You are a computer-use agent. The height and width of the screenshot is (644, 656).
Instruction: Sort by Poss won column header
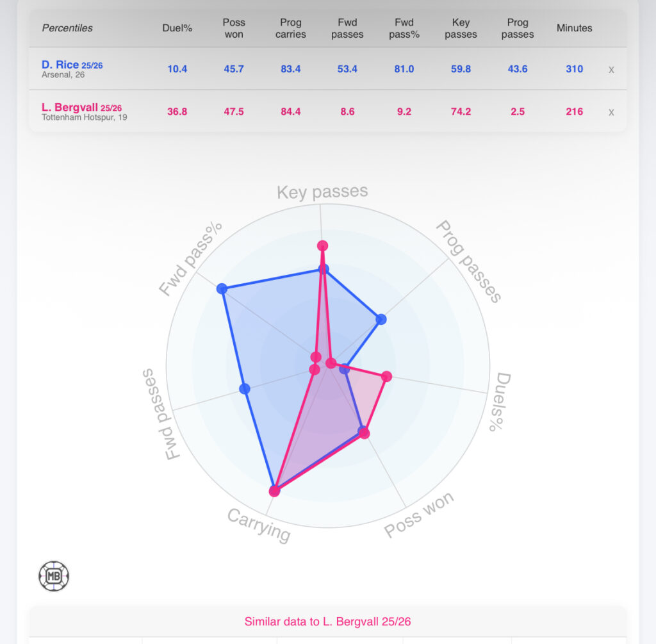click(234, 28)
